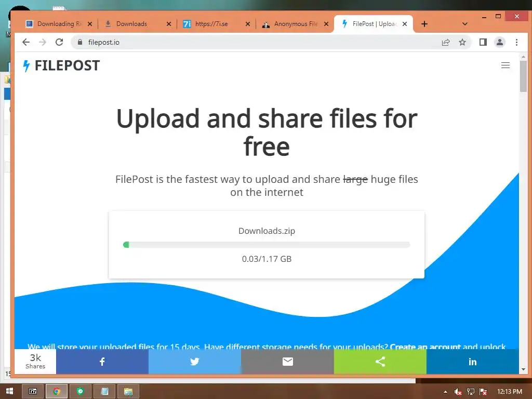532x399 pixels.
Task: Click the browser forward arrow
Action: (43, 42)
